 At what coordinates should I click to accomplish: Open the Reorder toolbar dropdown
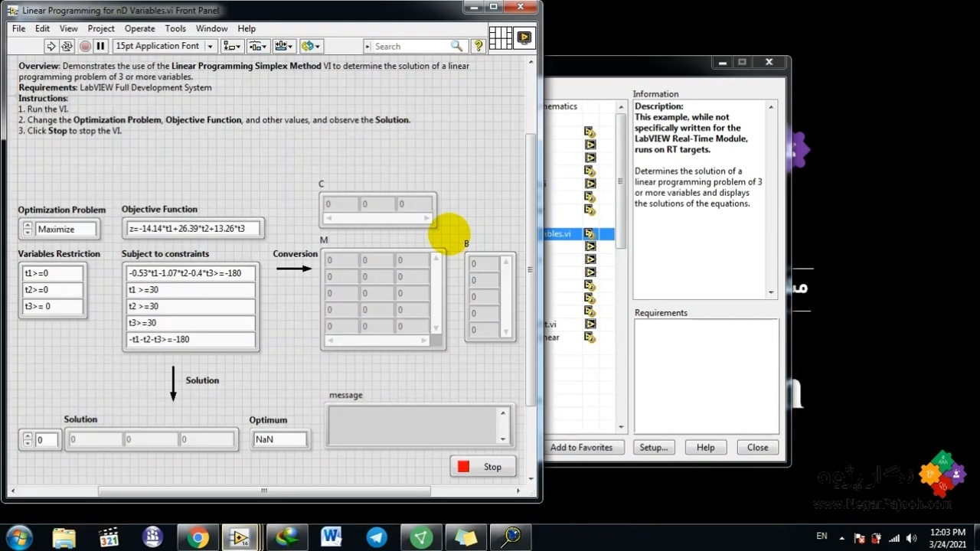tap(311, 47)
